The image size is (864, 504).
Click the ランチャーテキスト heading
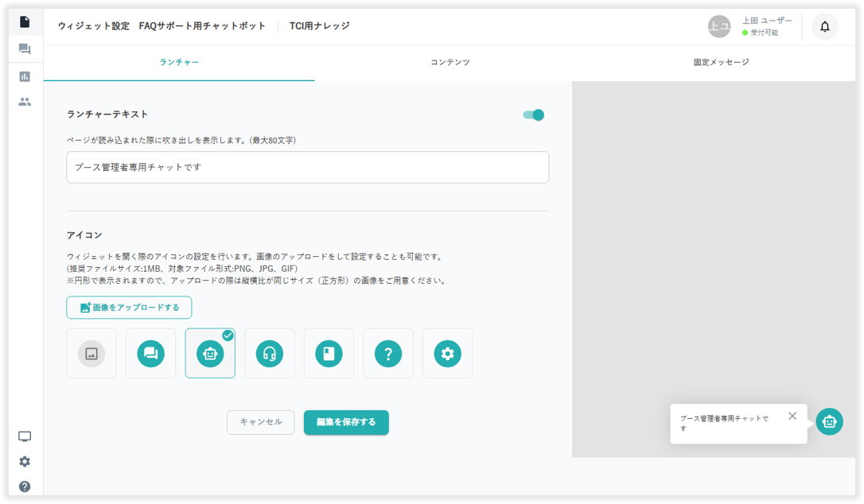[x=107, y=114]
